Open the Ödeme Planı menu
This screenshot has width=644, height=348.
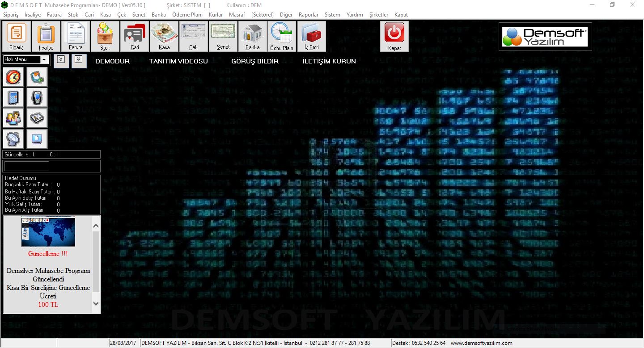pyautogui.click(x=187, y=15)
